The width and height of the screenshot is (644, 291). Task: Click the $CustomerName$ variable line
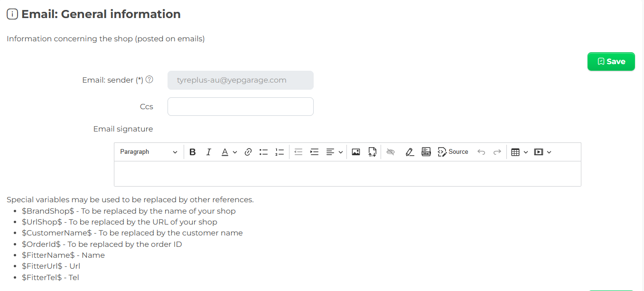click(x=132, y=233)
